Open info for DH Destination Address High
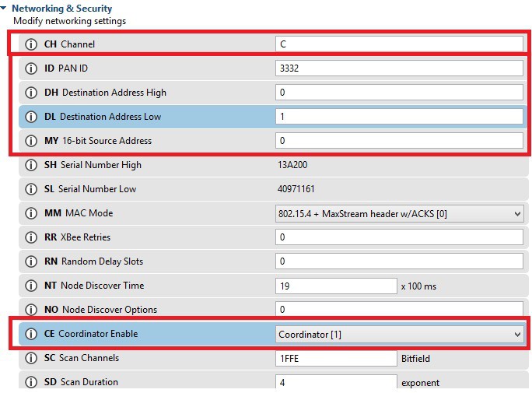532x393 pixels. pos(31,93)
